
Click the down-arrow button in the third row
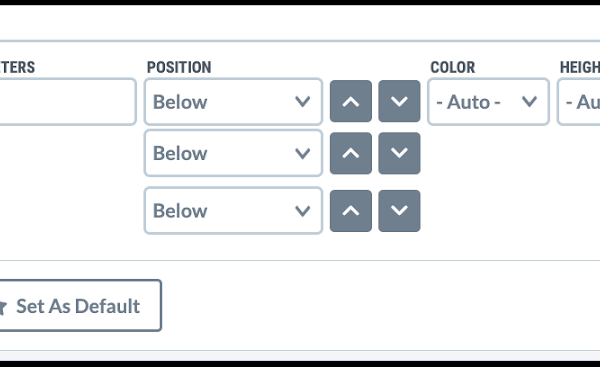click(x=399, y=211)
